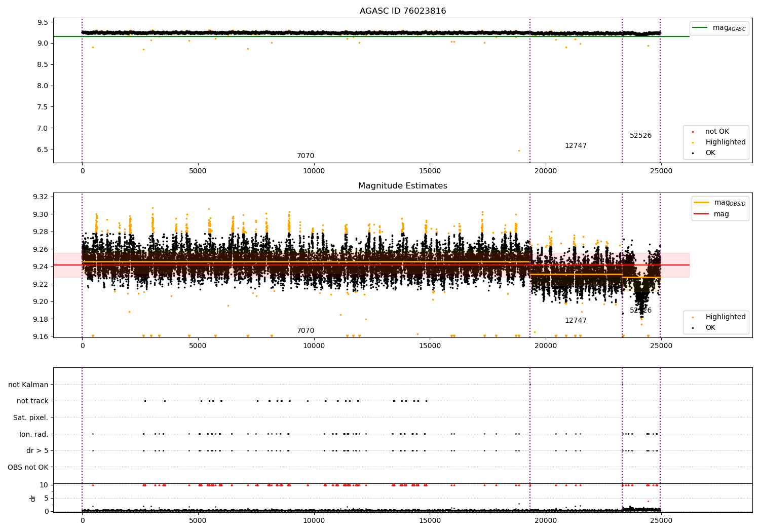Screen dimensions: 760x532
Task: Select the orange mag OBSID legend entry
Action: click(x=720, y=203)
